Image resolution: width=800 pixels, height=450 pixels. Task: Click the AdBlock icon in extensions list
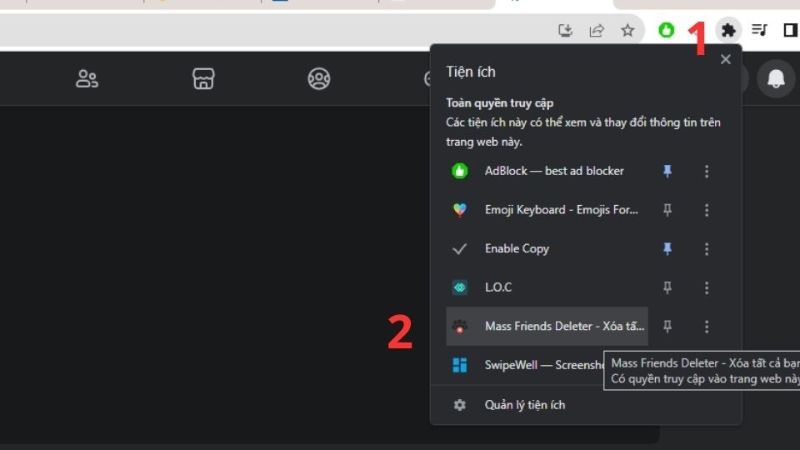[460, 171]
